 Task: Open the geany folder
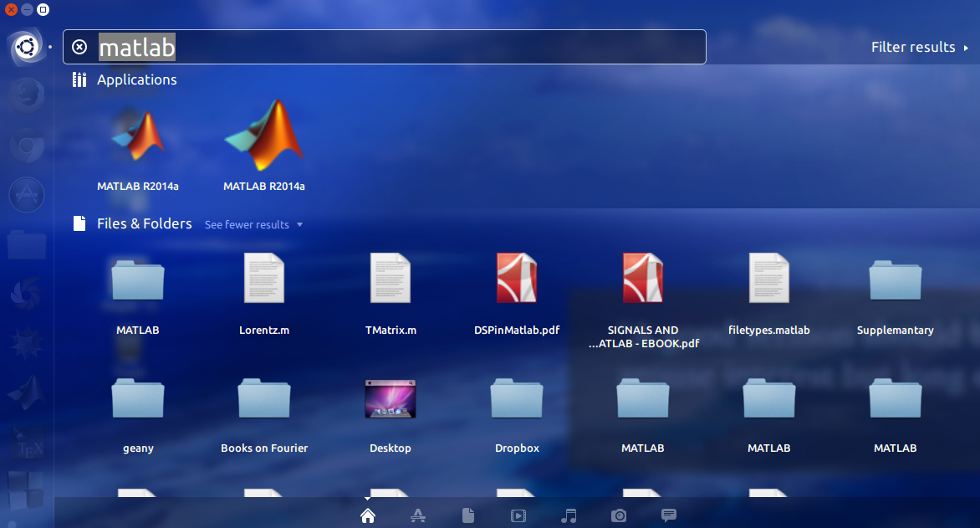(x=137, y=414)
